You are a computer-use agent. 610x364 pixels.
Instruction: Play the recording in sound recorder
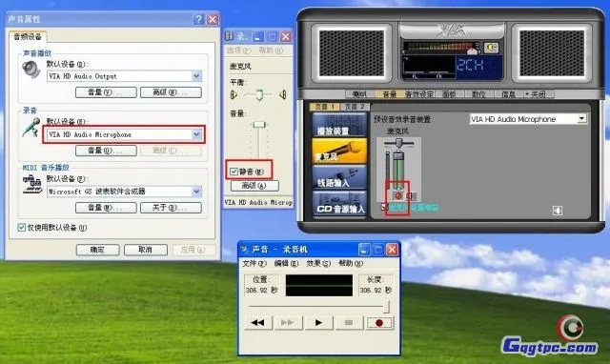click(x=318, y=322)
